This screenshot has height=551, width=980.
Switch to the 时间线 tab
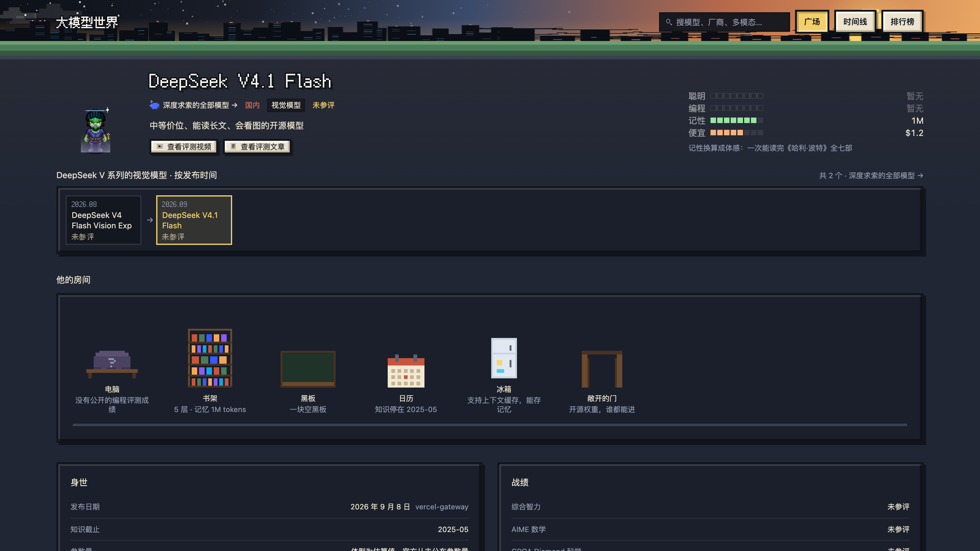[x=855, y=22]
